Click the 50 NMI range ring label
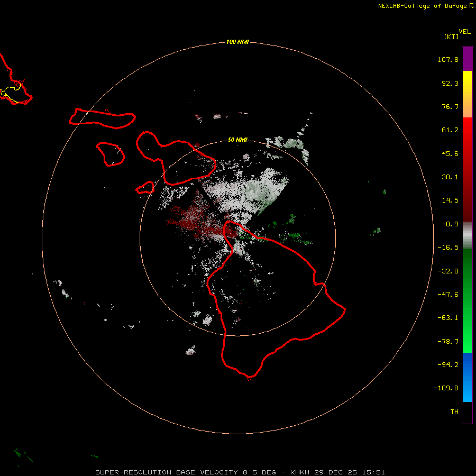 [237, 140]
